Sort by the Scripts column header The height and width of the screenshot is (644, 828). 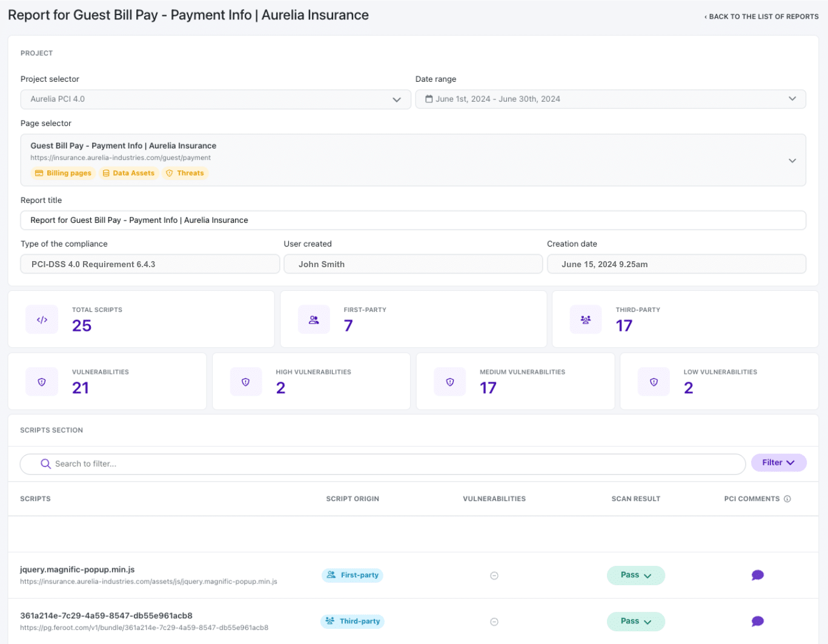pyautogui.click(x=35, y=499)
